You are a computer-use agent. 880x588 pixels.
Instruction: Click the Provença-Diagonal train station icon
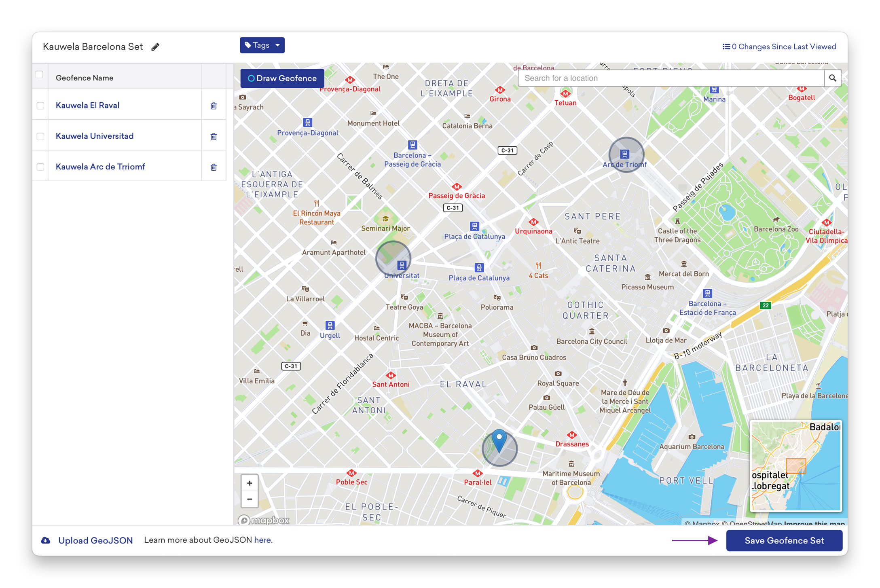[x=308, y=123]
